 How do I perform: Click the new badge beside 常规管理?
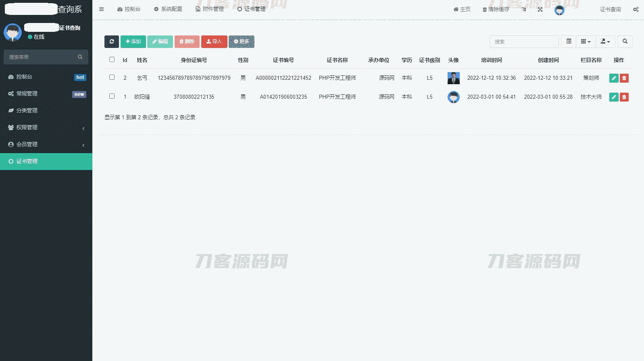[79, 94]
